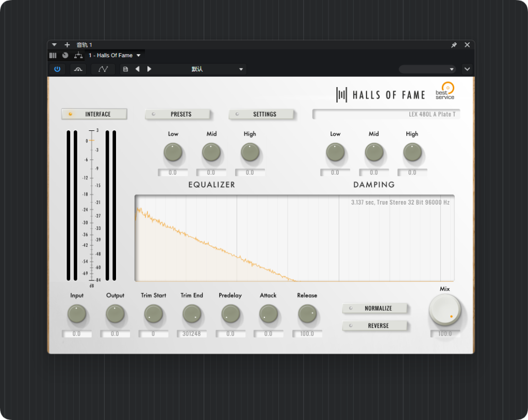Open the channel editor bars icon
The height and width of the screenshot is (420, 528).
click(53, 55)
